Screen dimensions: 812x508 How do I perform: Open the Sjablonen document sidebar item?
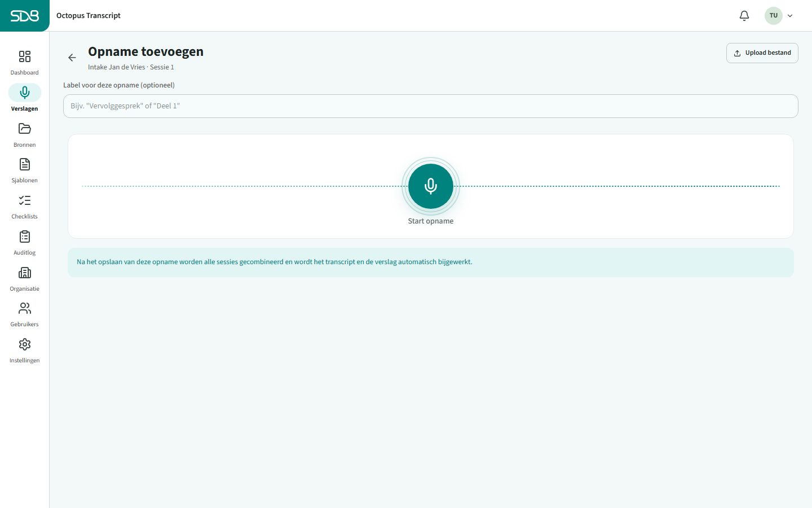(x=24, y=170)
